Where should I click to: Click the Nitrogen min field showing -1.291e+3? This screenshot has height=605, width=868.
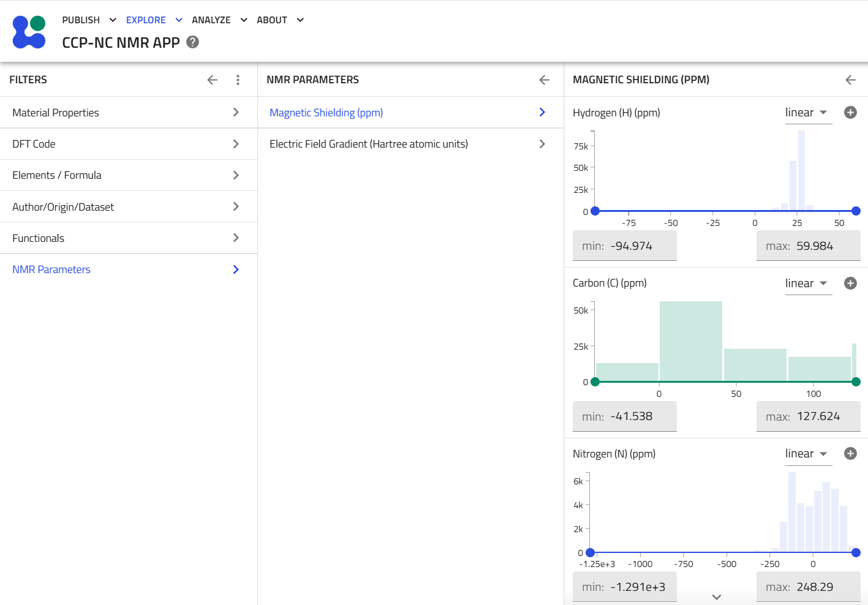625,587
